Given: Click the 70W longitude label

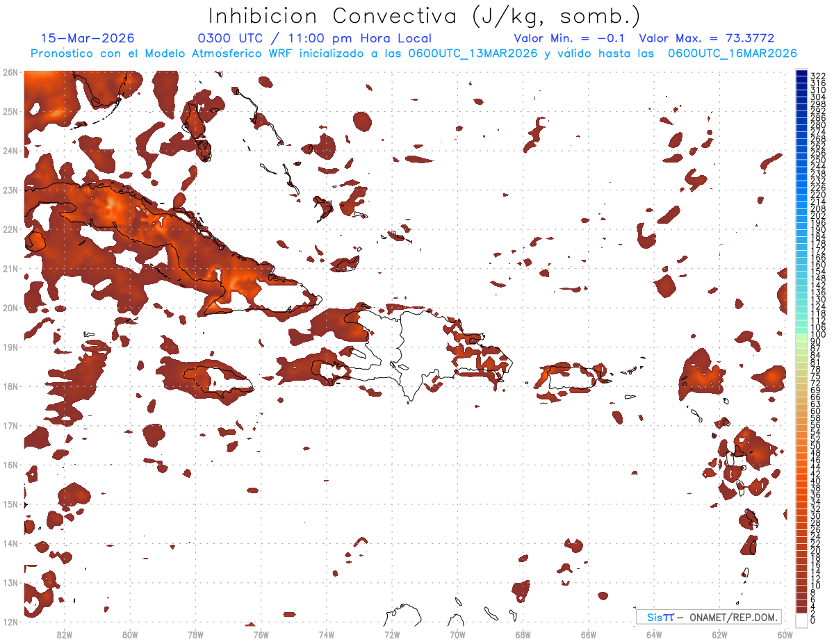Looking at the screenshot, I should (x=457, y=634).
